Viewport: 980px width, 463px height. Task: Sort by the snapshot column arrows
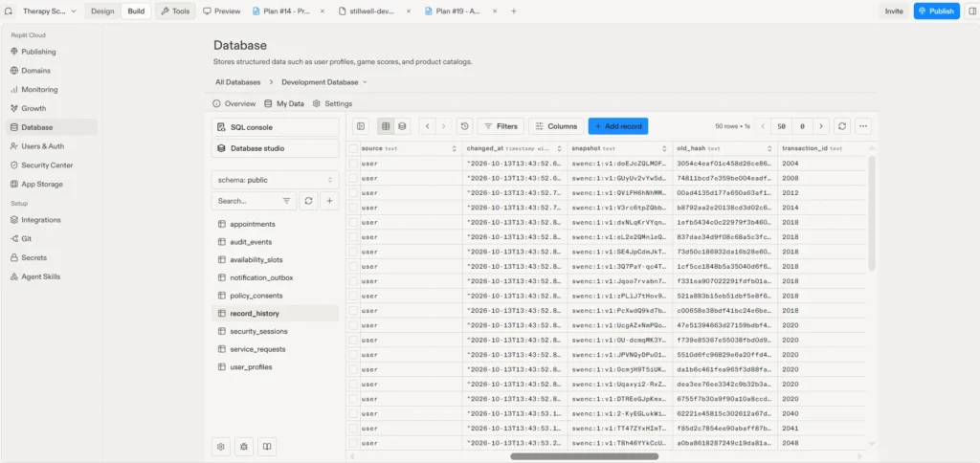[x=664, y=148]
